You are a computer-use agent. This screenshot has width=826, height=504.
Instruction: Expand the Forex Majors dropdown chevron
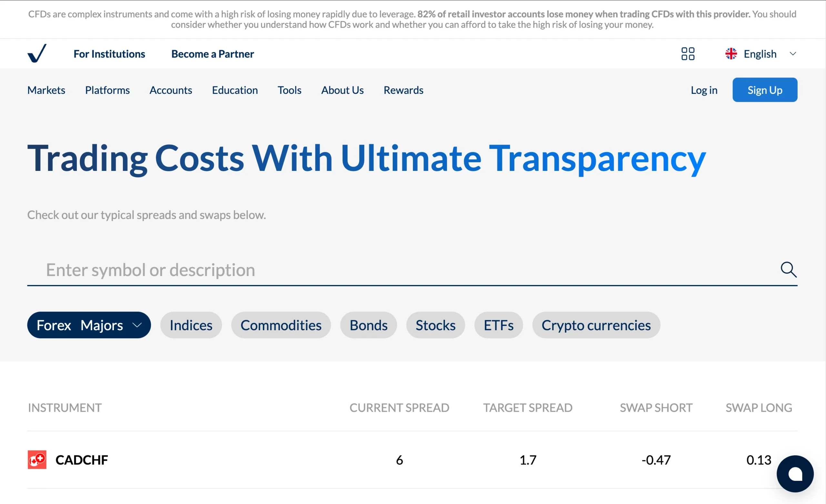tap(137, 325)
